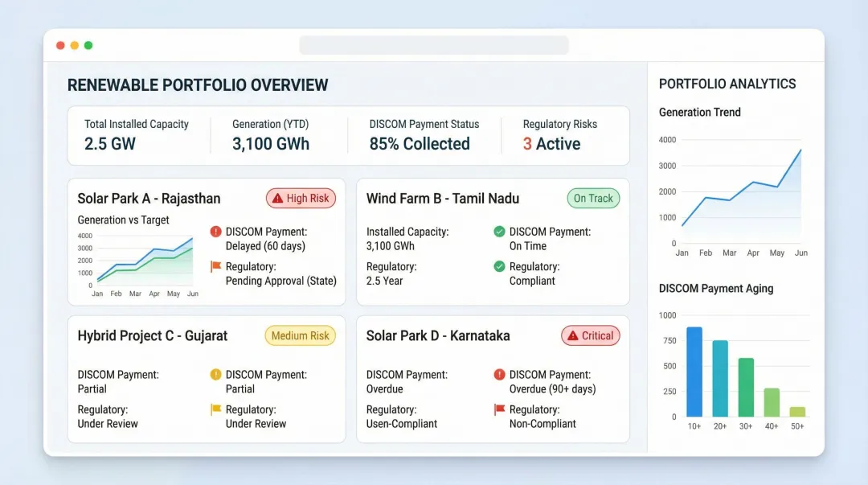Click the blue 10+ bar in payment aging chart
The image size is (868, 485).
tap(694, 370)
